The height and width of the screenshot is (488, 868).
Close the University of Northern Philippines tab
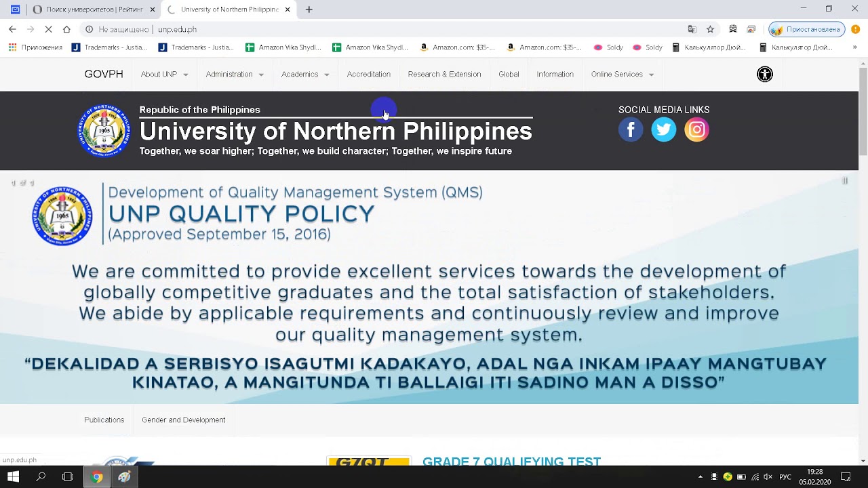point(288,9)
